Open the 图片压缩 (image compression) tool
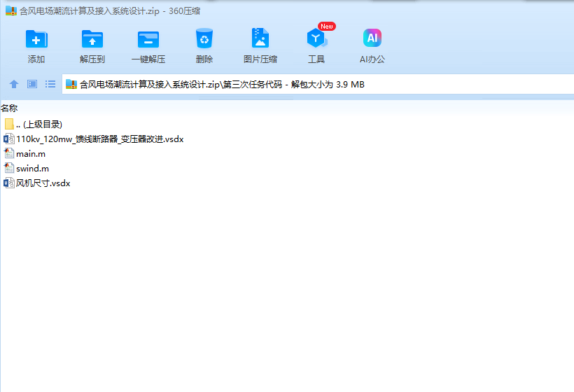 coord(260,45)
